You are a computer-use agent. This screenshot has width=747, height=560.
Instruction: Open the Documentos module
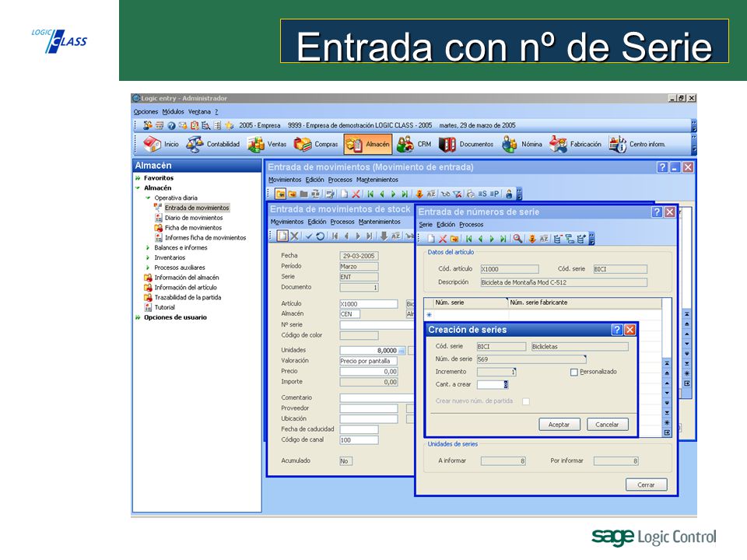(x=466, y=144)
